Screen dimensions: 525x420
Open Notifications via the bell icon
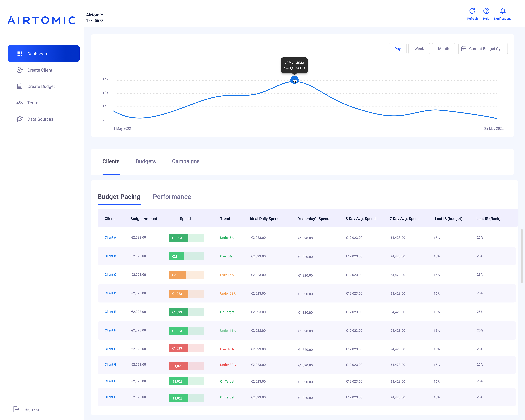pyautogui.click(x=503, y=11)
